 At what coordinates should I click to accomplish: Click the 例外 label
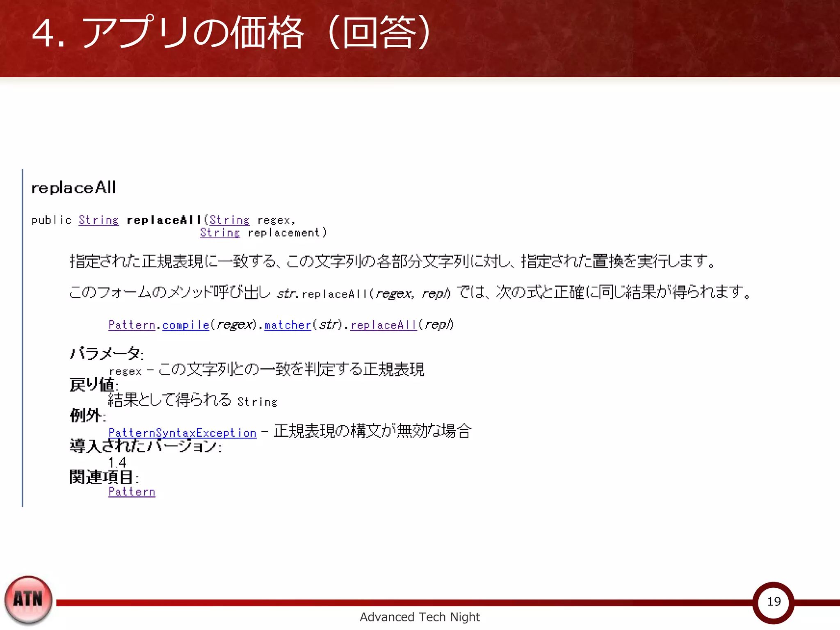(88, 415)
